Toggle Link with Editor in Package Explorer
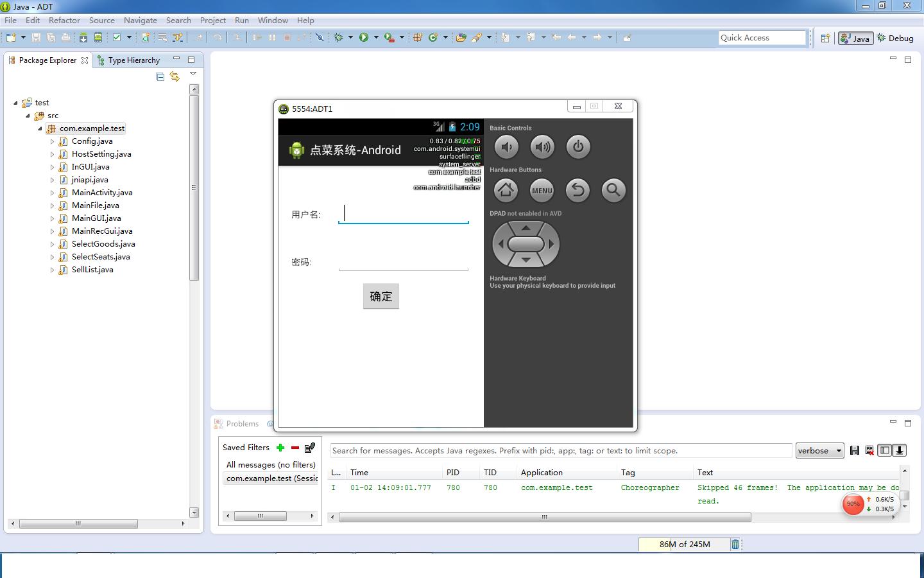The image size is (924, 578). pyautogui.click(x=175, y=77)
